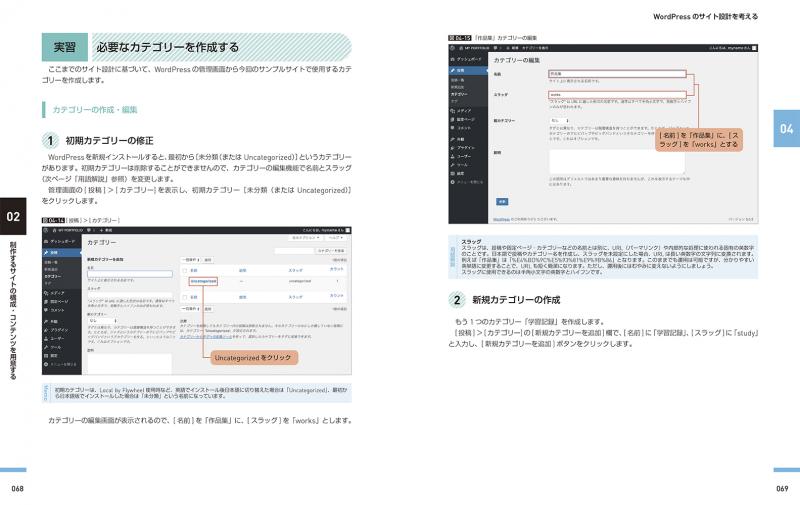Open Users icon in category edit sidebar
This screenshot has height=505, width=800.
tap(453, 157)
